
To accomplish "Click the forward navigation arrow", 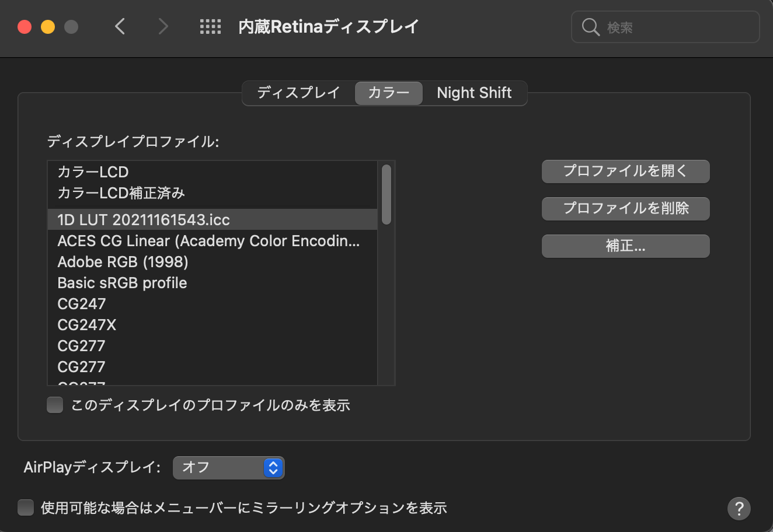I will (x=163, y=27).
